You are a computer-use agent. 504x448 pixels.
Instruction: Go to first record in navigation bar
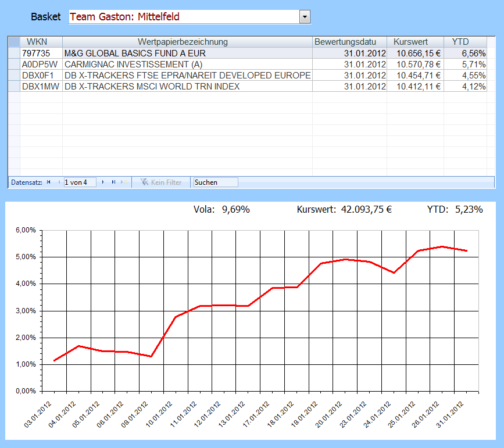point(49,182)
